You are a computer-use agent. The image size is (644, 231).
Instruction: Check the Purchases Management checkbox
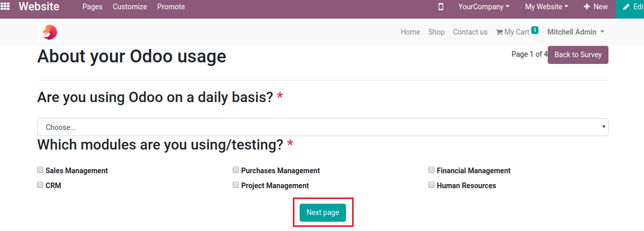(236, 170)
